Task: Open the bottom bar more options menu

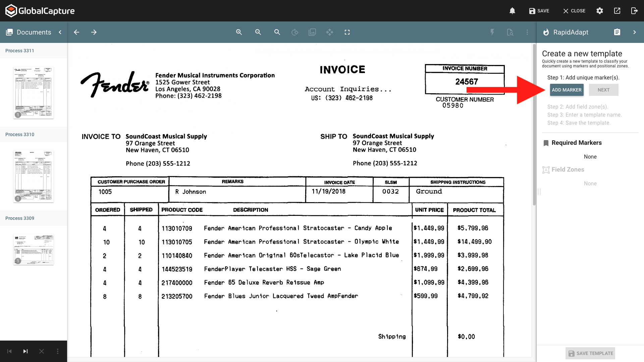Action: (58, 351)
